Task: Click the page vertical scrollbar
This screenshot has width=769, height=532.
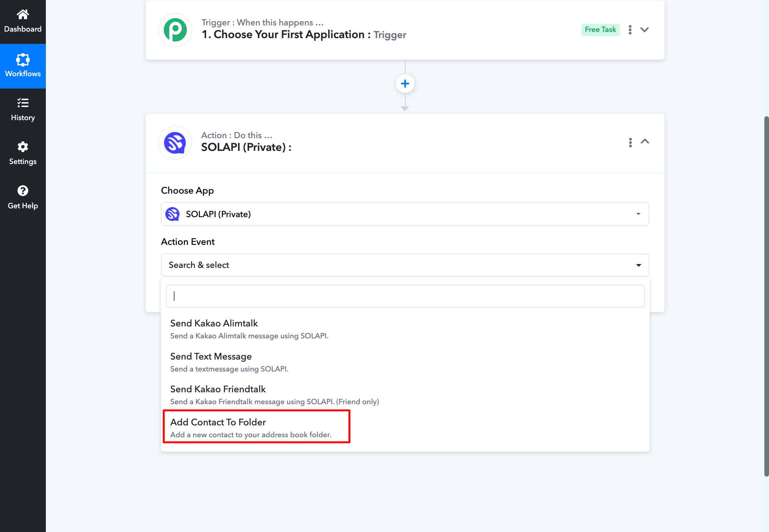Action: (766, 296)
